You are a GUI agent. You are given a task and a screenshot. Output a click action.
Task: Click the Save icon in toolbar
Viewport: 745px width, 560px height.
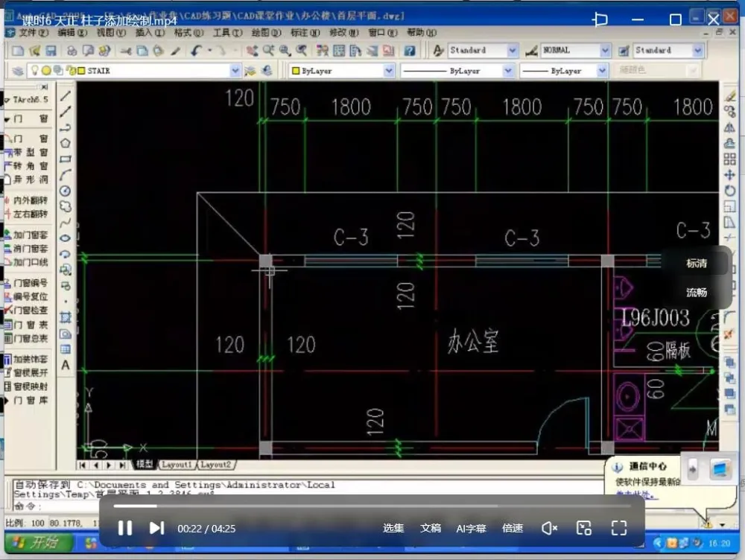(x=51, y=51)
